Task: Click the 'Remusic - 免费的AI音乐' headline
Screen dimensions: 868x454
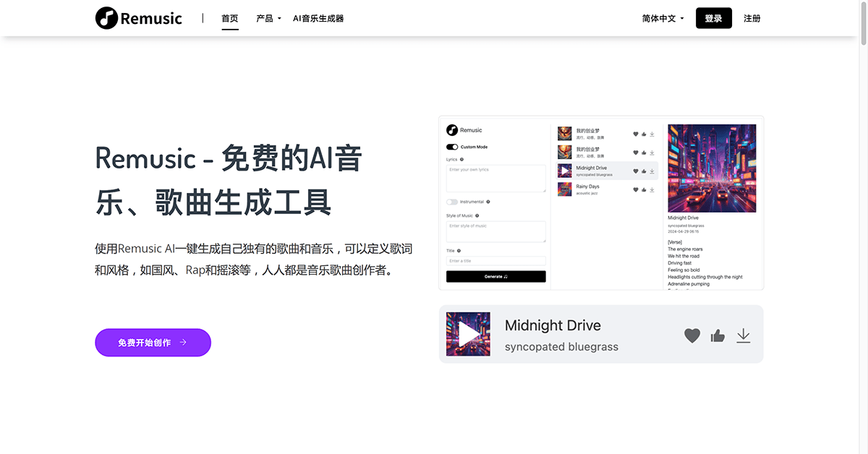Action: 229,180
